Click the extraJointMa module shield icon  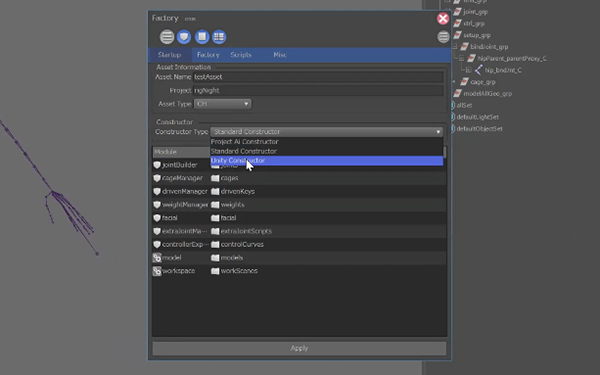click(157, 231)
